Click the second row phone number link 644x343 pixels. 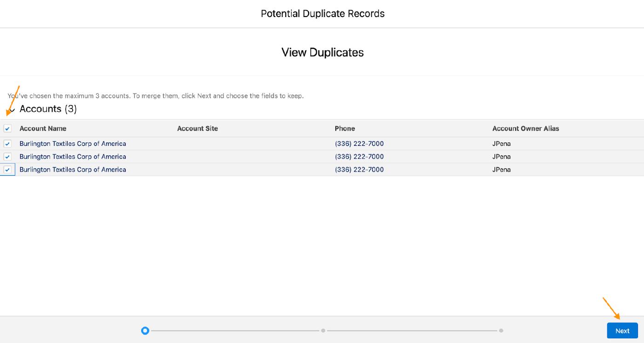359,157
